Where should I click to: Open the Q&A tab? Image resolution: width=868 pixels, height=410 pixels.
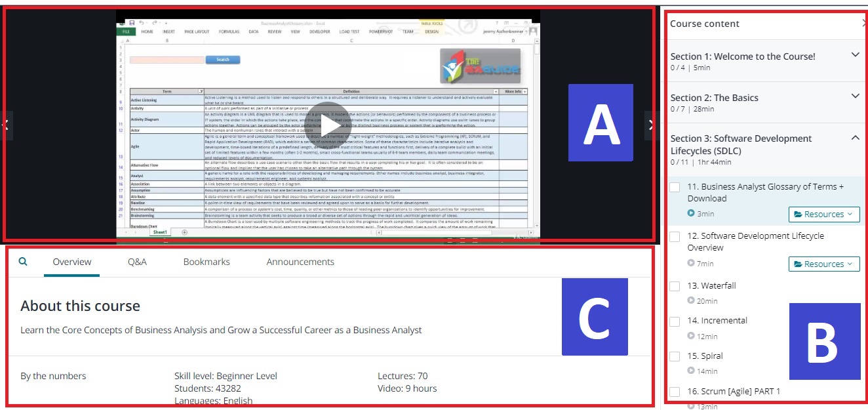coord(137,262)
